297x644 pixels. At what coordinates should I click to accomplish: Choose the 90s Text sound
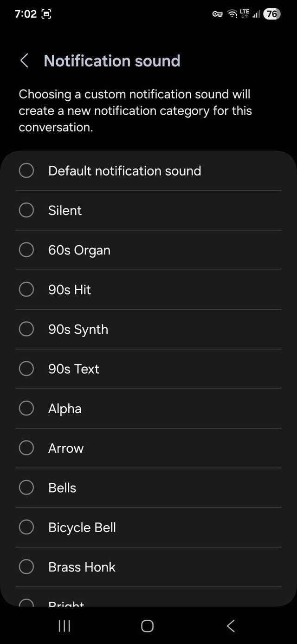click(26, 369)
